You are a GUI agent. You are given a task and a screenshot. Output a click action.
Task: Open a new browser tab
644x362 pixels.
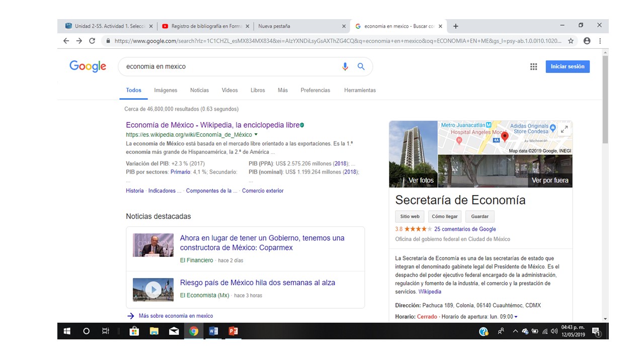(x=456, y=26)
